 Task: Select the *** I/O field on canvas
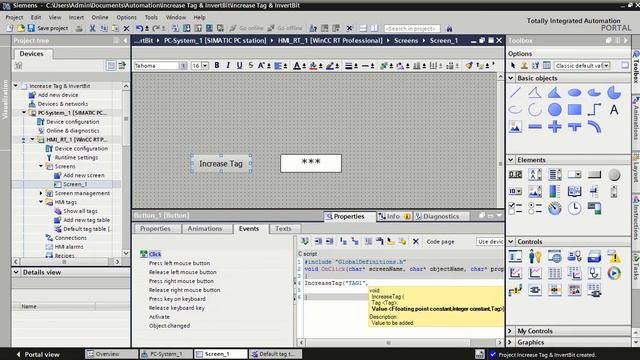pos(311,163)
